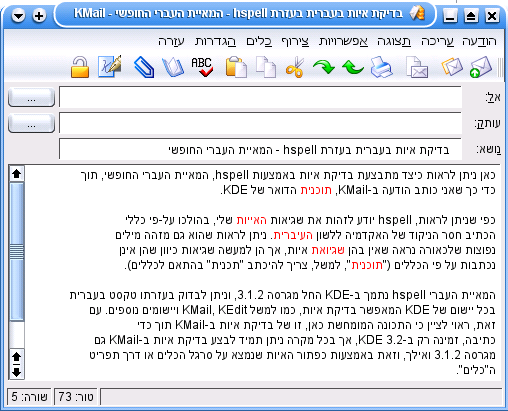Click the Send message envelope icon
Viewport: 508px width, 411px height.
[481, 67]
